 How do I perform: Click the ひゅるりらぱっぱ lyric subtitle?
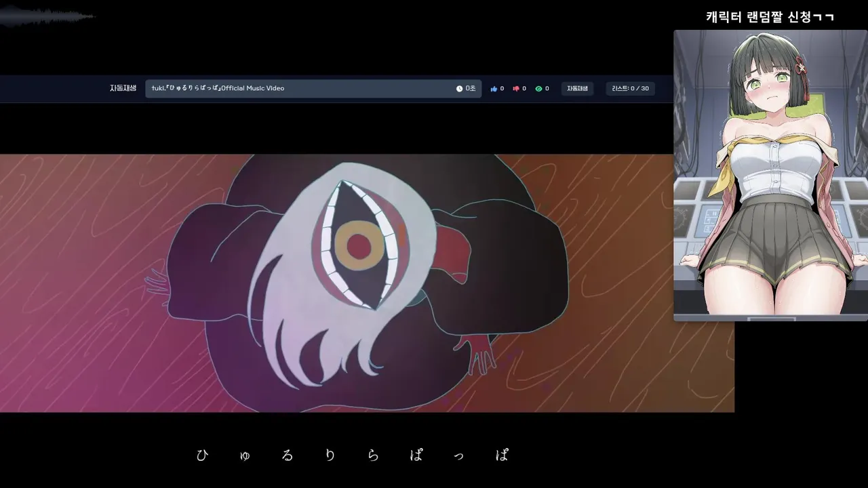pyautogui.click(x=353, y=455)
